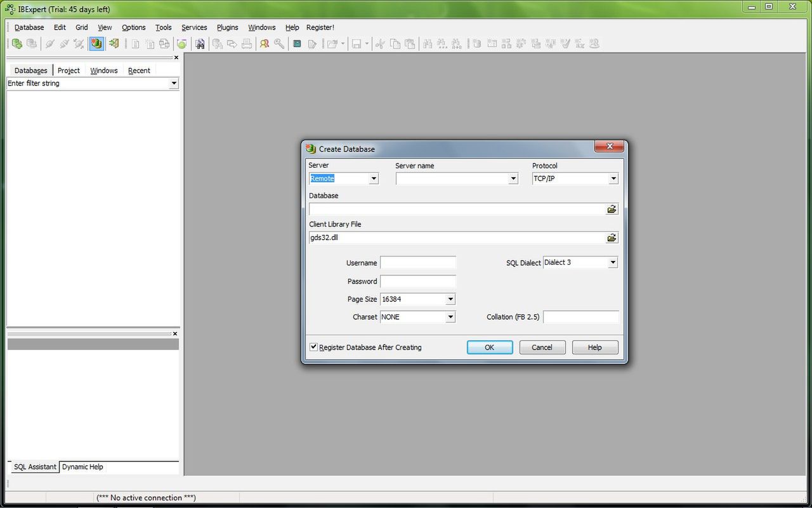812x508 pixels.
Task: Click the clipboard Paste toolbar icon
Action: point(410,44)
